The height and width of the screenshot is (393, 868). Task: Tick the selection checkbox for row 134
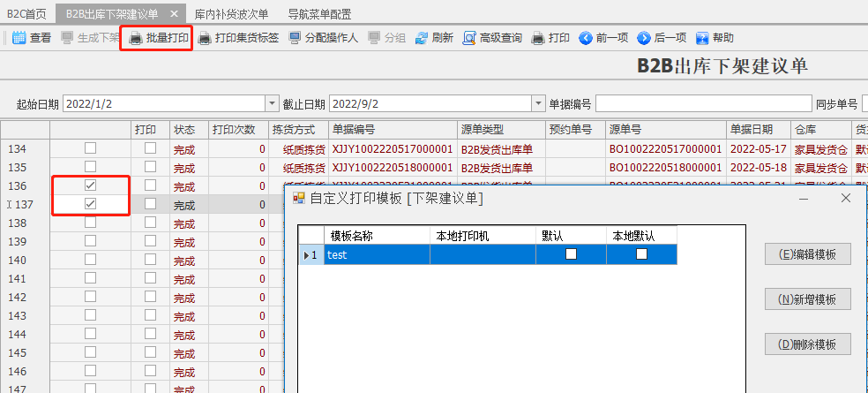point(90,148)
